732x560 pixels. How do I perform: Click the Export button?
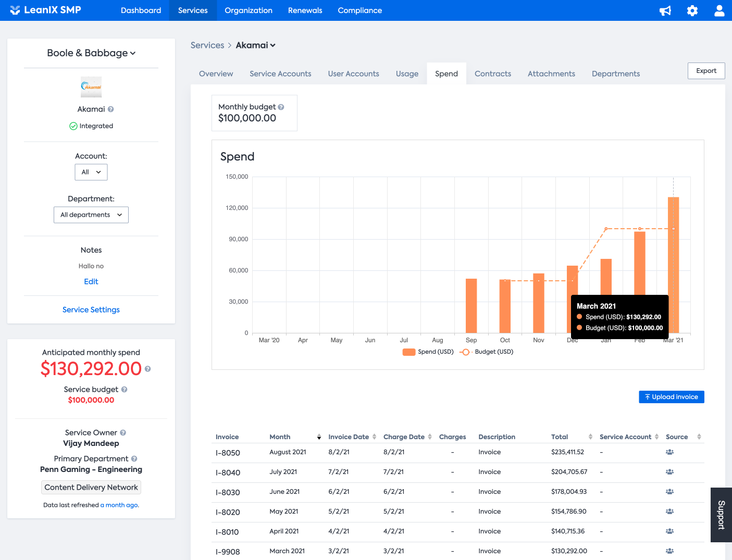pyautogui.click(x=706, y=71)
